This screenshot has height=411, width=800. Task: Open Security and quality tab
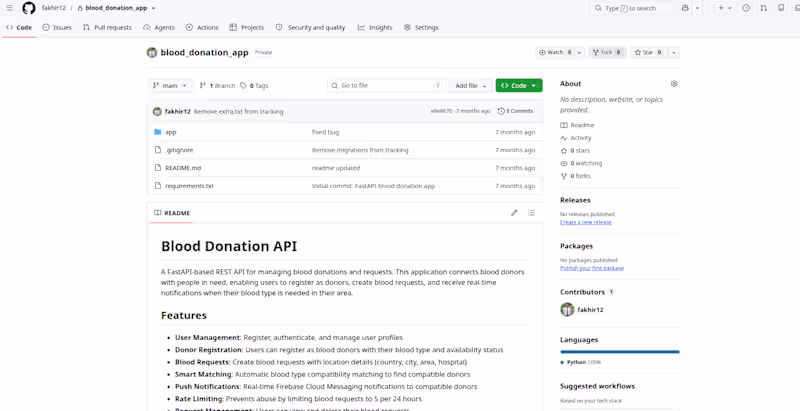pos(310,28)
